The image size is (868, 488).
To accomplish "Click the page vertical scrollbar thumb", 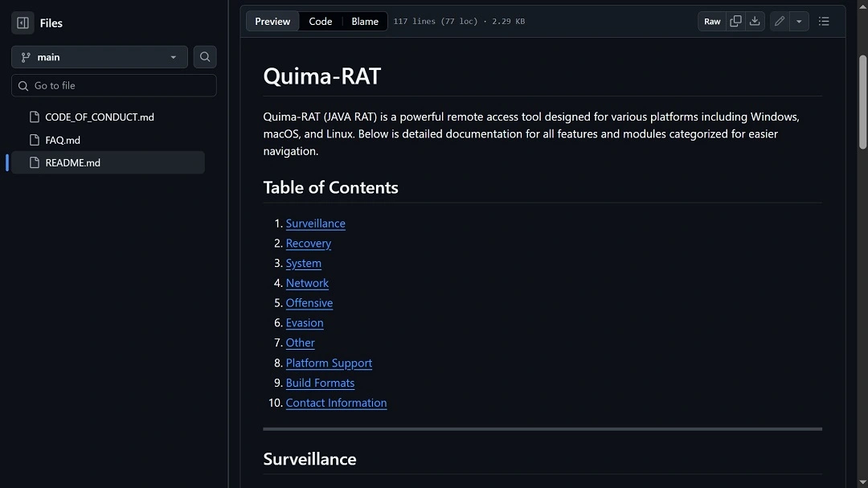I will [x=862, y=102].
